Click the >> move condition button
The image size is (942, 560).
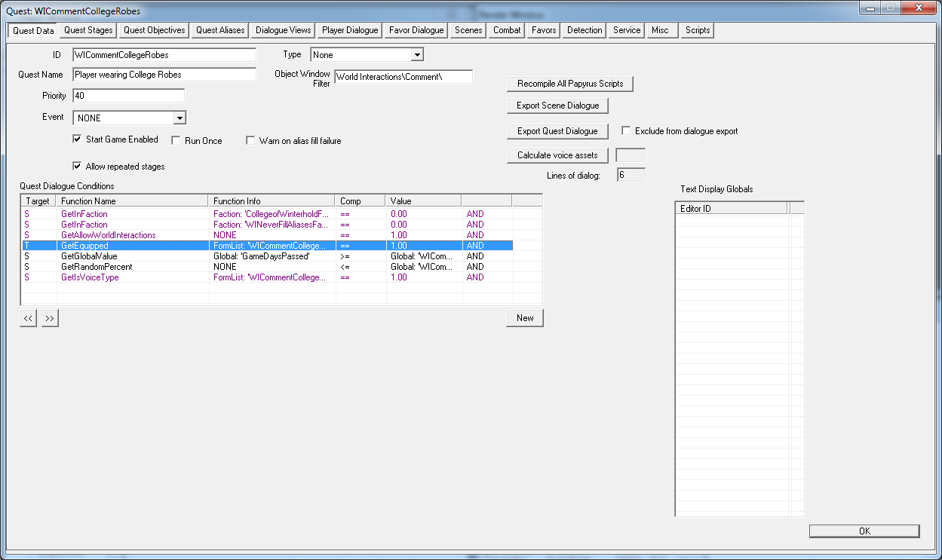[x=50, y=318]
